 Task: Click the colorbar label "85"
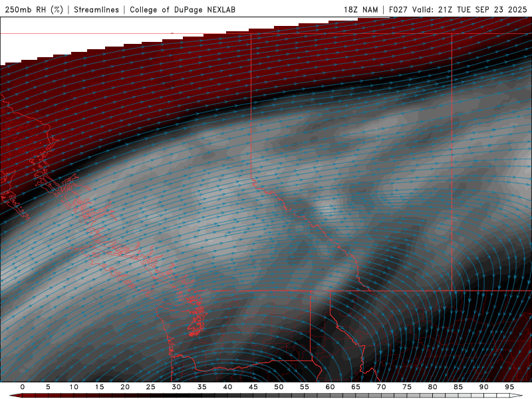[458, 387]
